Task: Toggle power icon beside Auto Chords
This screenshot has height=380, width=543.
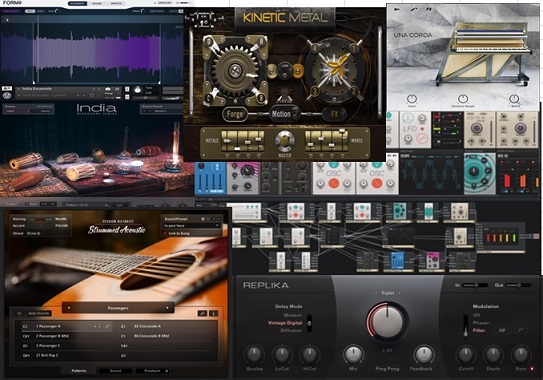Action: pyautogui.click(x=19, y=313)
